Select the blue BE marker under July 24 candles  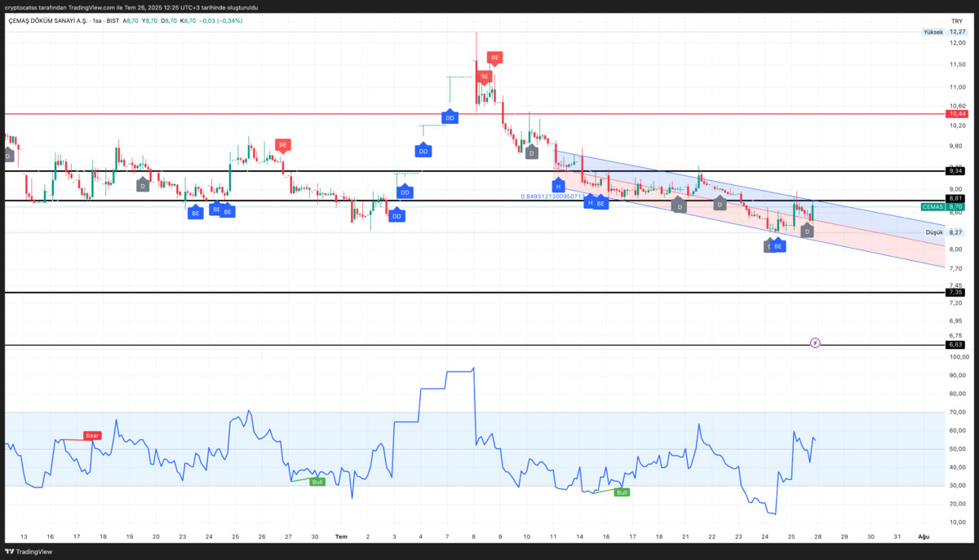pos(778,245)
